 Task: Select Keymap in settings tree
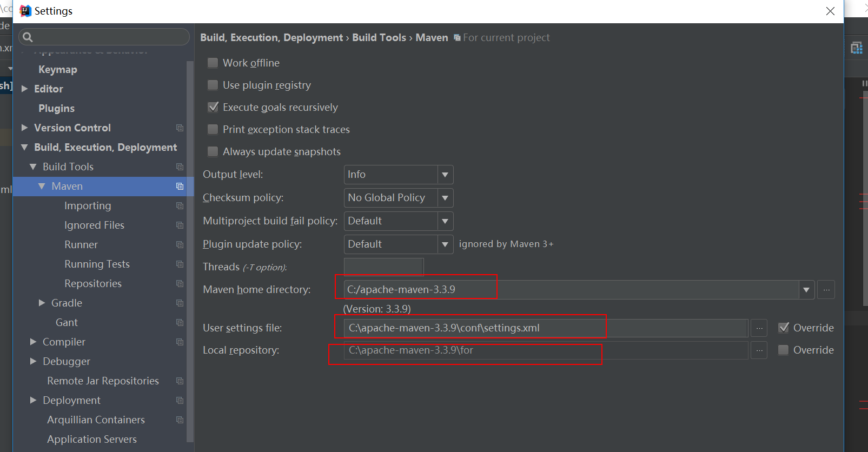coord(58,69)
